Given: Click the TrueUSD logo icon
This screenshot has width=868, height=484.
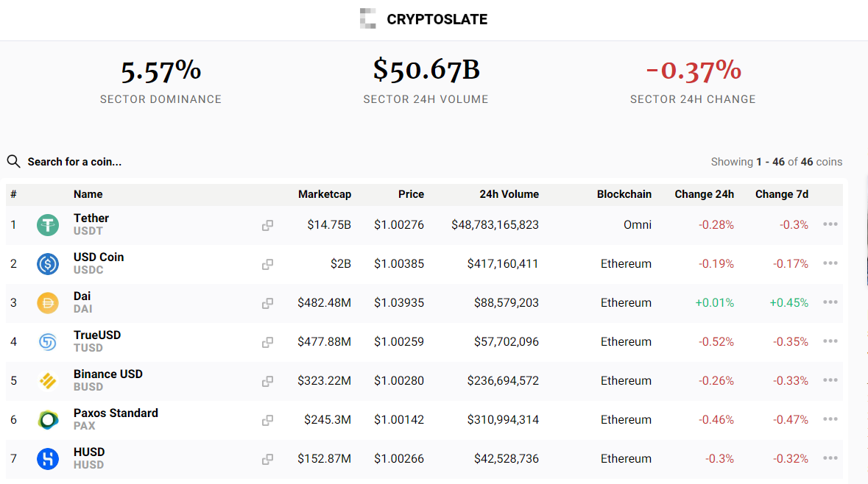Looking at the screenshot, I should pyautogui.click(x=48, y=342).
